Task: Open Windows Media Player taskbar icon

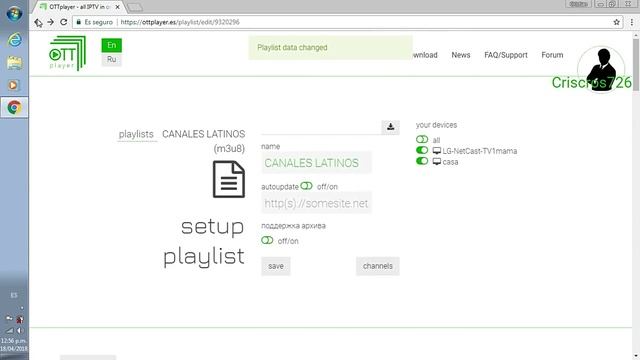Action: coord(13,85)
